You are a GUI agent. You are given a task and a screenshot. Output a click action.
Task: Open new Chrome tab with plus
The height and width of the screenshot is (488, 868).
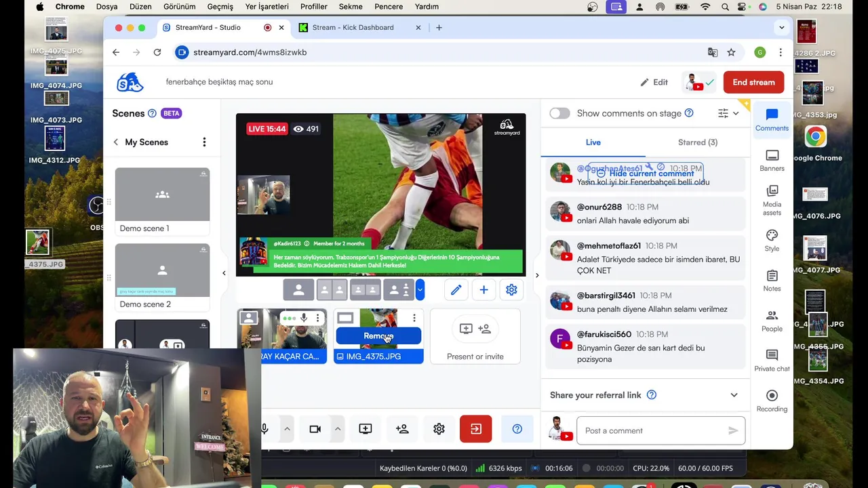pyautogui.click(x=439, y=28)
